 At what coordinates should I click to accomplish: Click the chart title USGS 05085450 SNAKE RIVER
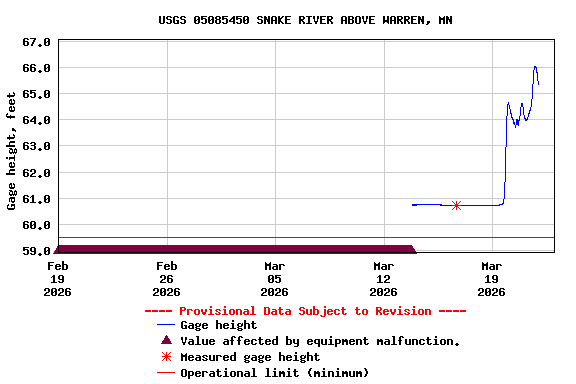click(305, 20)
